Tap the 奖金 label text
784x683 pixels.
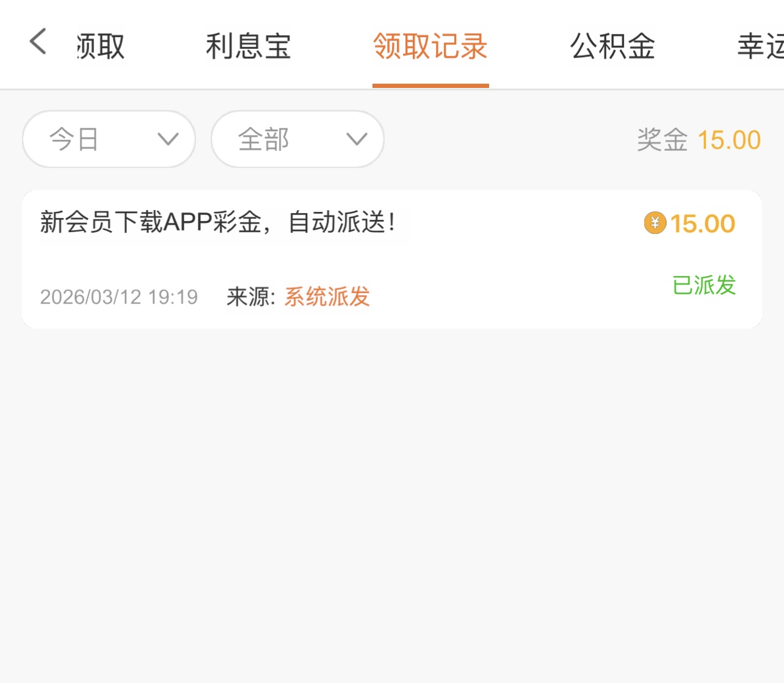point(662,140)
